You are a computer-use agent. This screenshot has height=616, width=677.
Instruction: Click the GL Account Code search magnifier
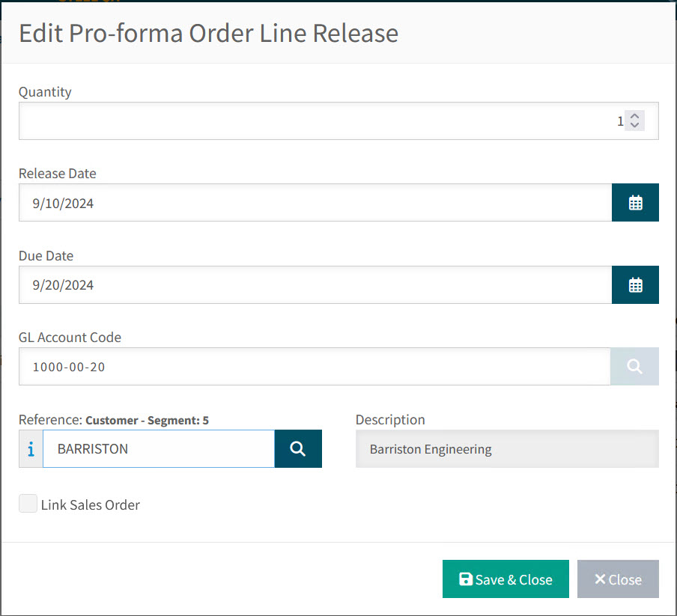(634, 366)
